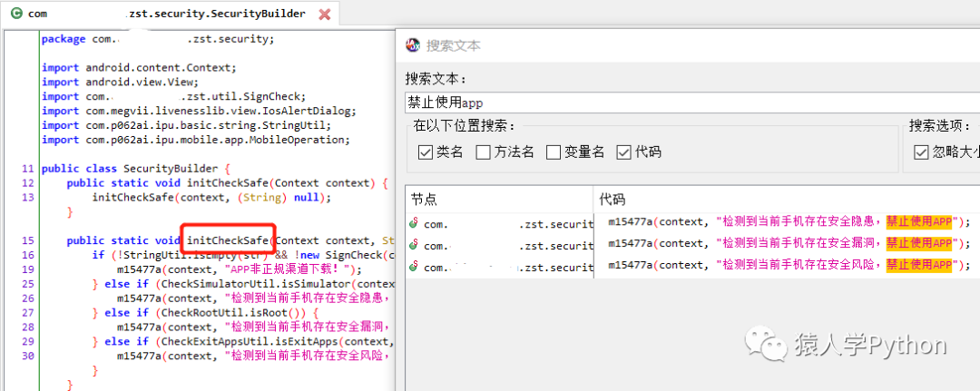Toggle the 类名 checkbox
Screen dimensions: 980x391
426,152
